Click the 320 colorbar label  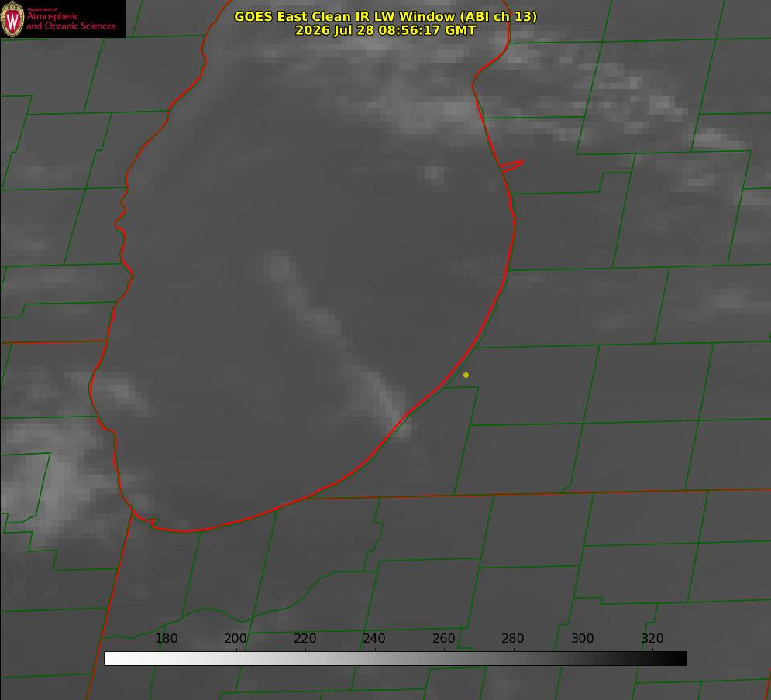[652, 638]
